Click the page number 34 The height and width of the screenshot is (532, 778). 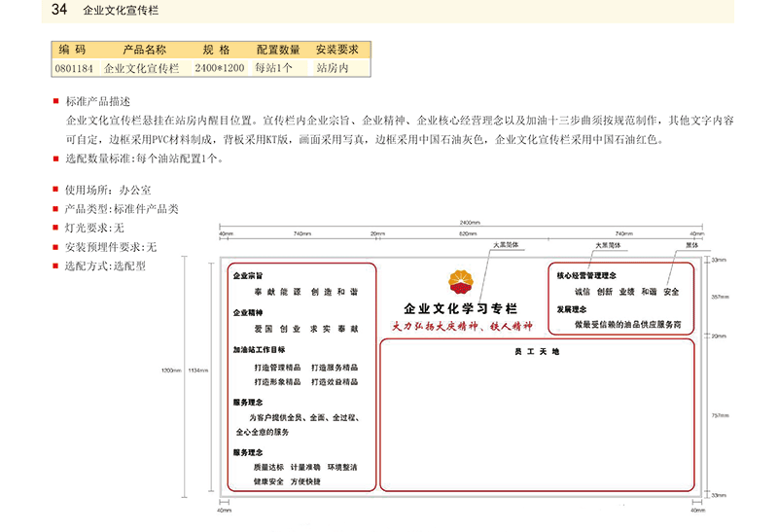pos(59,10)
